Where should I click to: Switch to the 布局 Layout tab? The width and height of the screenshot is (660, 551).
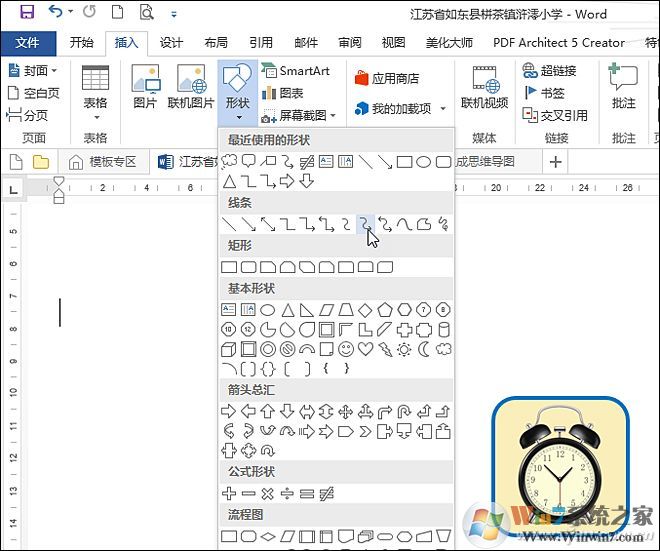216,43
